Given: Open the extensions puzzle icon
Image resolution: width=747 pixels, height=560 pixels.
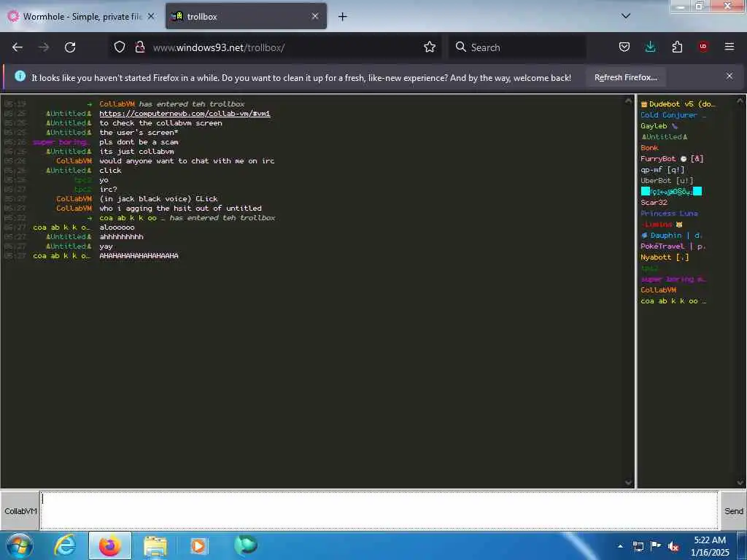Looking at the screenshot, I should [677, 47].
